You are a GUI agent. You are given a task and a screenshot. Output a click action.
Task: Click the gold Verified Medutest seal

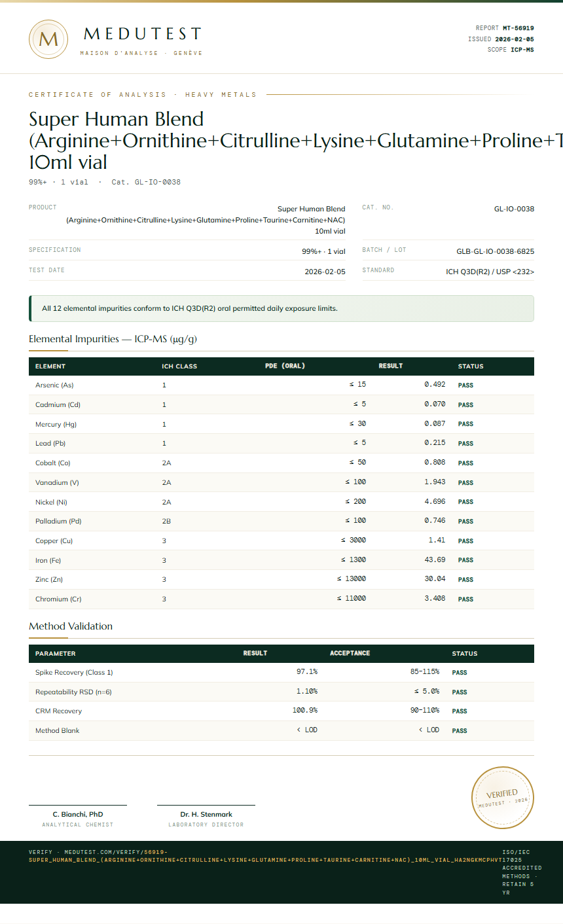pyautogui.click(x=503, y=798)
